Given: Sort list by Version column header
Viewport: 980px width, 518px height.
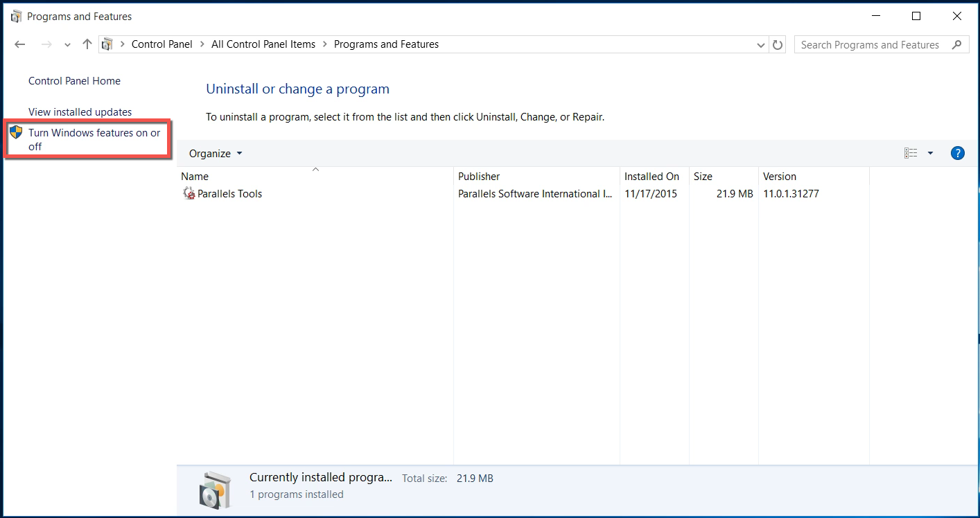Looking at the screenshot, I should (814, 176).
